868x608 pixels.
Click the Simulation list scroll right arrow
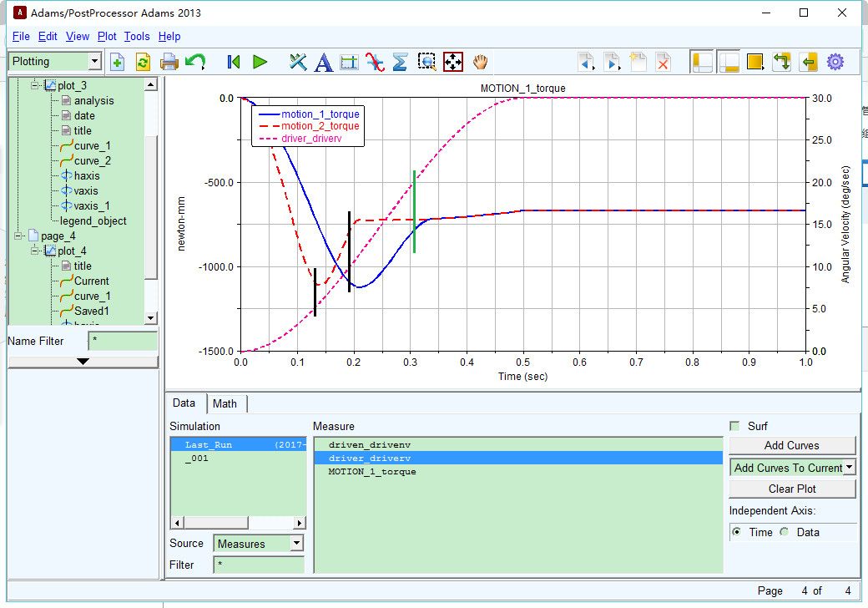[300, 523]
